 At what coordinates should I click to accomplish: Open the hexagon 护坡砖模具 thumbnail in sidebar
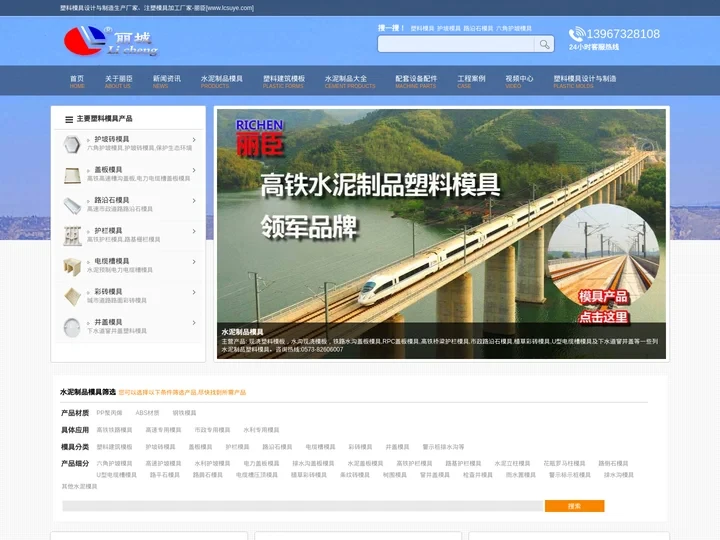click(x=72, y=144)
